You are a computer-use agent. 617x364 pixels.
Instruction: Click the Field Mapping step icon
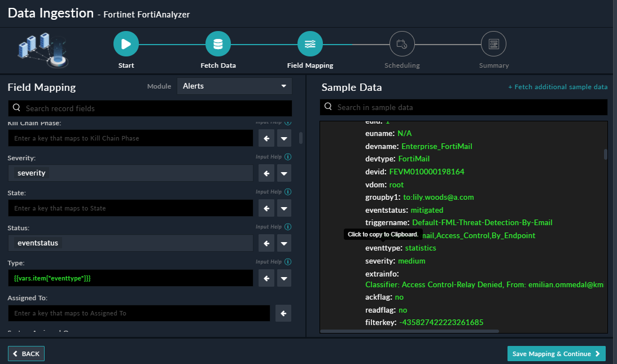(310, 43)
